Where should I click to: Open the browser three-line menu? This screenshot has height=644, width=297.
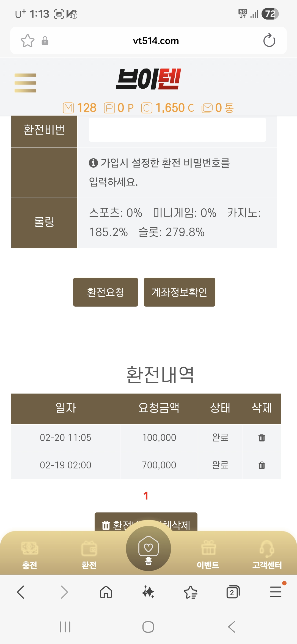pos(275,592)
